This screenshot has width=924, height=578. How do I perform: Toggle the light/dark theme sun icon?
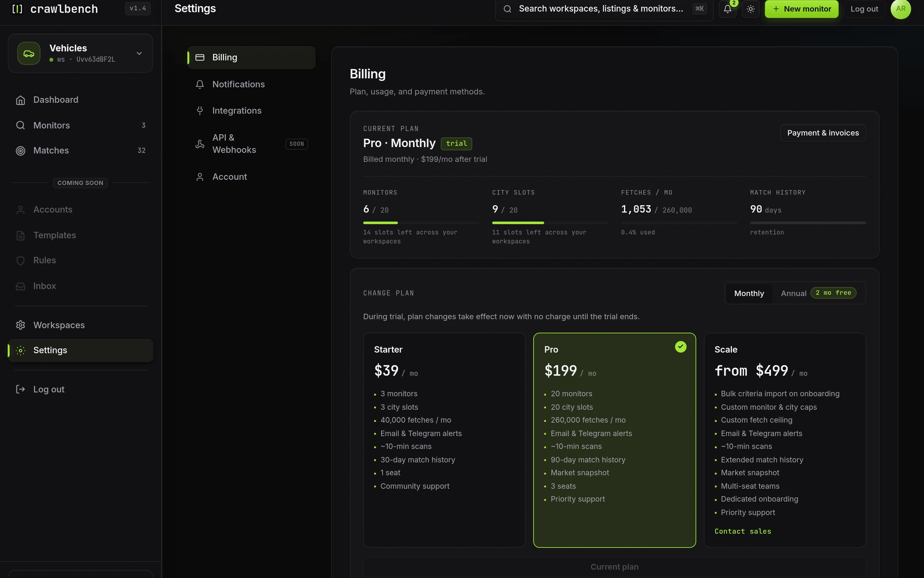pyautogui.click(x=751, y=9)
